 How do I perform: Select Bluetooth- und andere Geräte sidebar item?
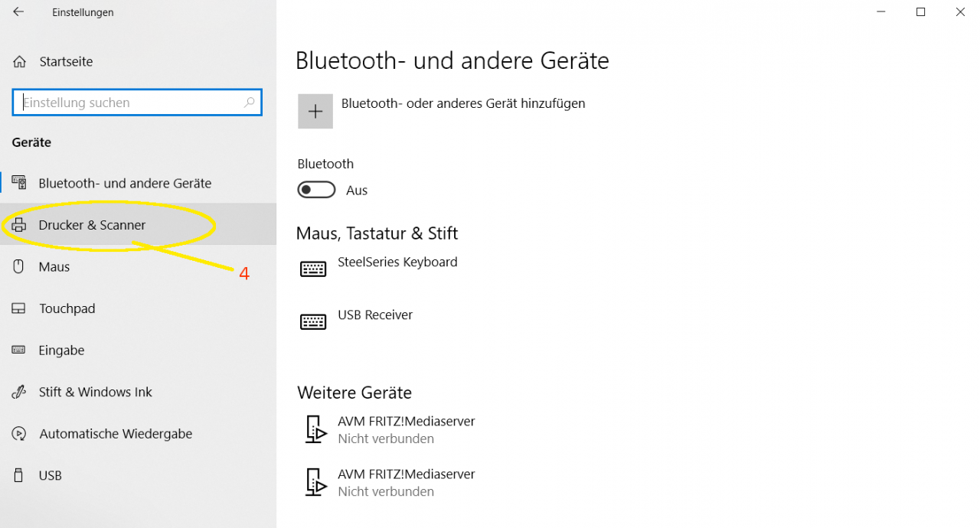tap(138, 183)
